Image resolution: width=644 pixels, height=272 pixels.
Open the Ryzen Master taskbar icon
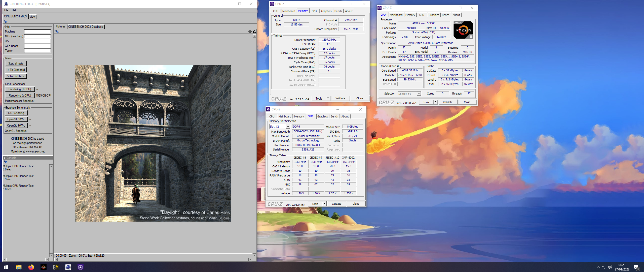43,267
